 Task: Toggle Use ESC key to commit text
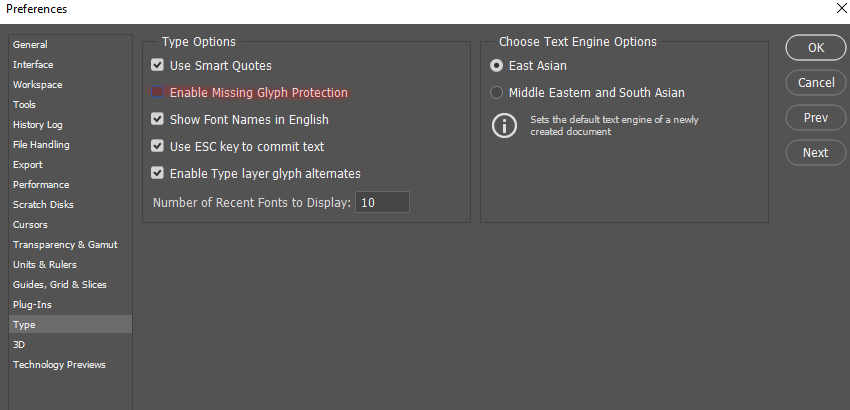pyautogui.click(x=157, y=147)
